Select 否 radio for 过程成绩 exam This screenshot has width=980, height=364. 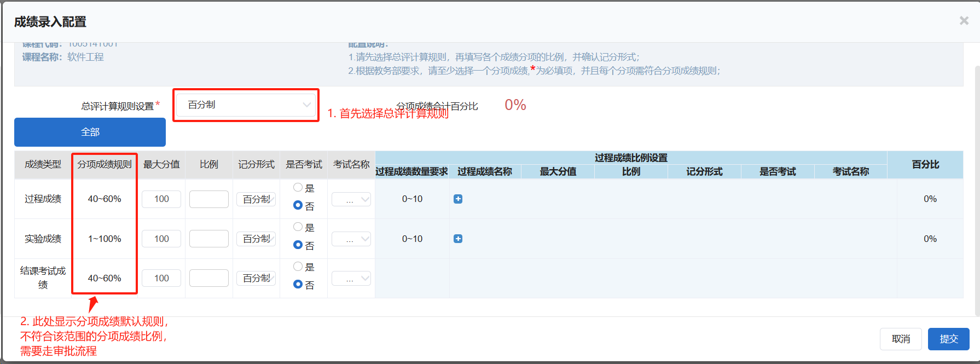[298, 205]
